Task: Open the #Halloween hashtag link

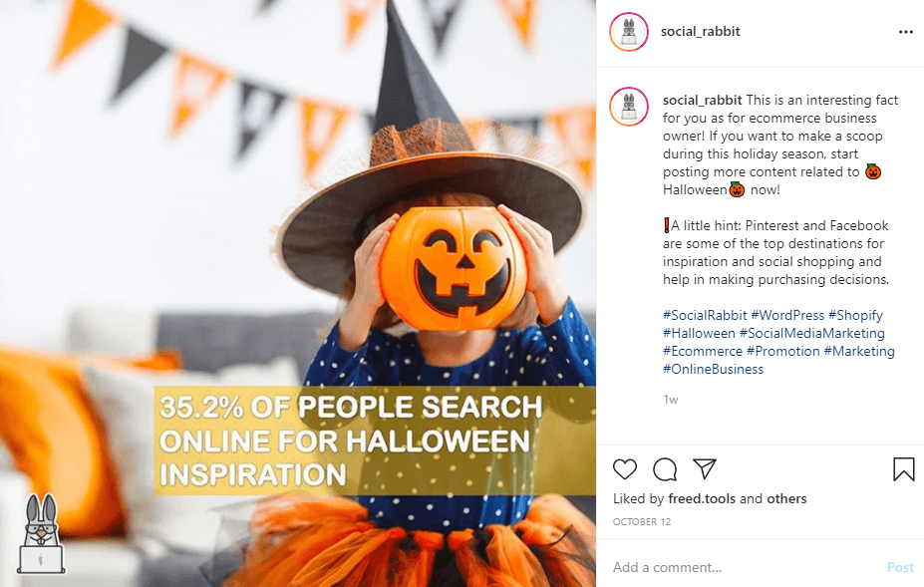Action: [699, 333]
